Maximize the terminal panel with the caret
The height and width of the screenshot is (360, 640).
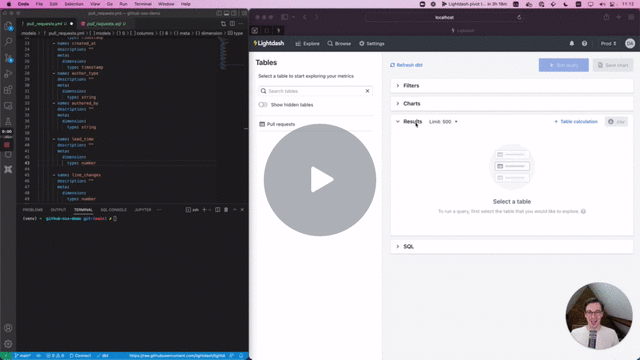(235, 210)
